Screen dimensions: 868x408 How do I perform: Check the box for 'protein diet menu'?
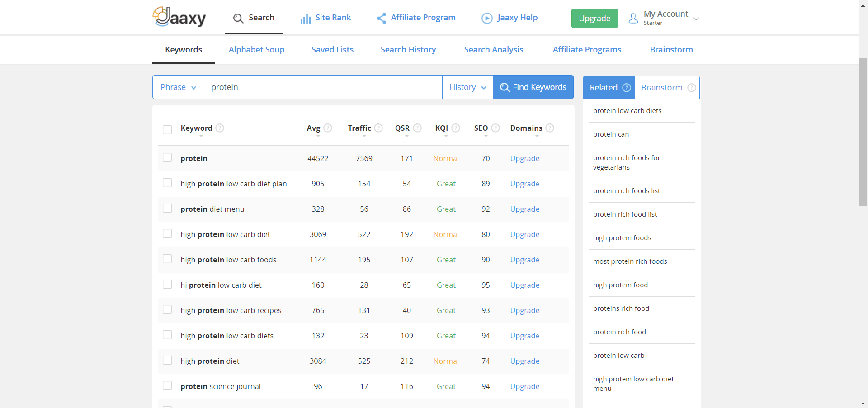point(167,208)
